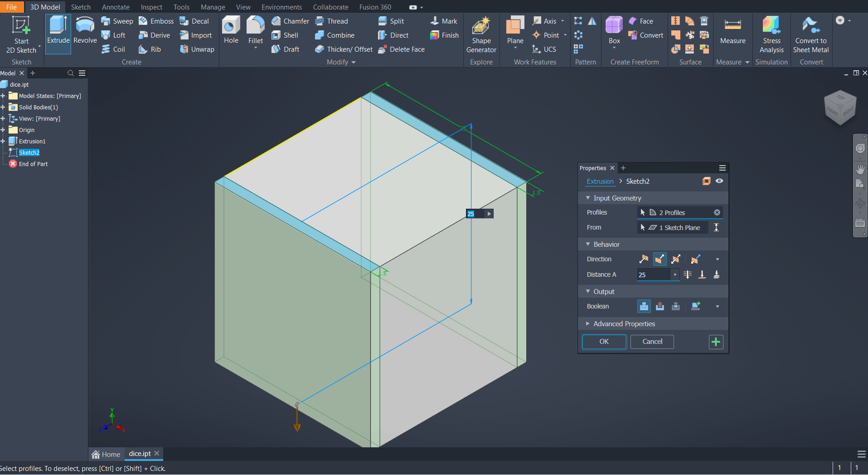Select the Shell tool
Screen dimensions: 868x475
point(285,35)
